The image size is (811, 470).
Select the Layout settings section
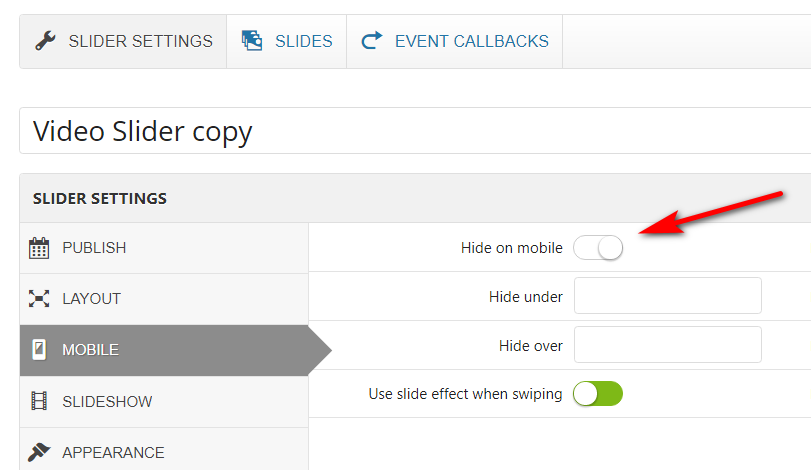164,299
